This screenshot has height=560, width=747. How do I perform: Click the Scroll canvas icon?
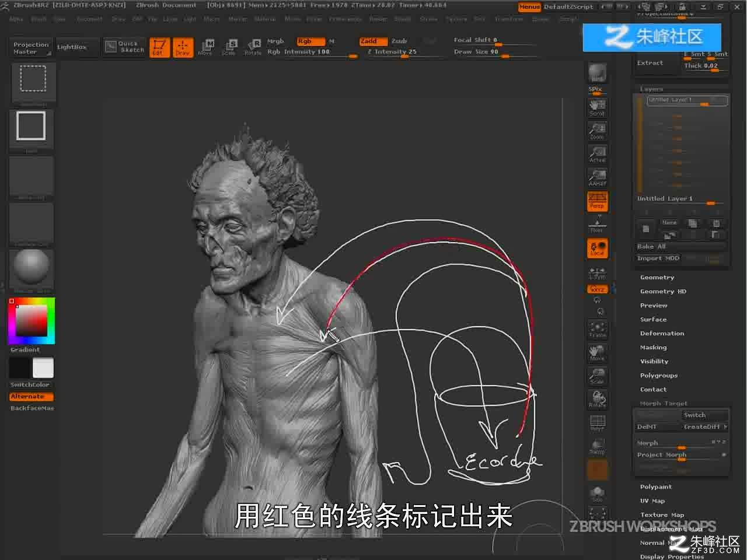point(597,107)
